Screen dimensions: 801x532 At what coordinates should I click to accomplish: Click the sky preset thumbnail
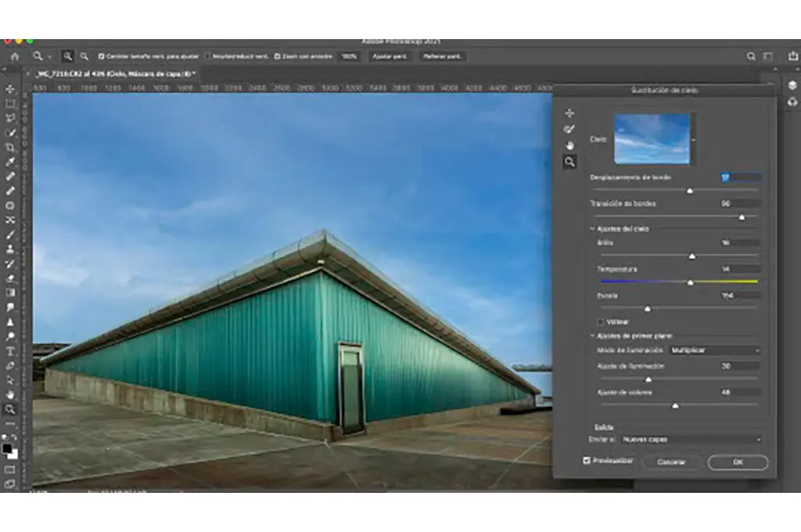pos(652,138)
